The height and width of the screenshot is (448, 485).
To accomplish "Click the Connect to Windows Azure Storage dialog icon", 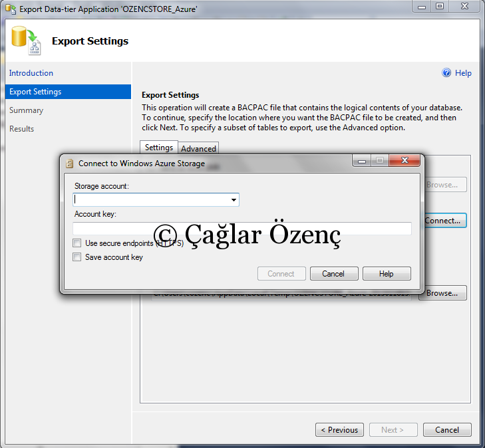I will coord(70,164).
